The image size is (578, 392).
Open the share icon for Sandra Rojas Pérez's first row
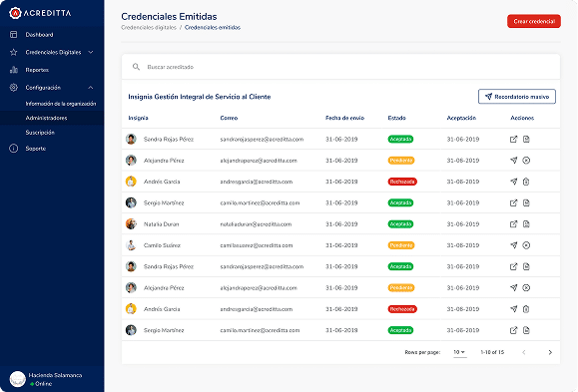513,140
